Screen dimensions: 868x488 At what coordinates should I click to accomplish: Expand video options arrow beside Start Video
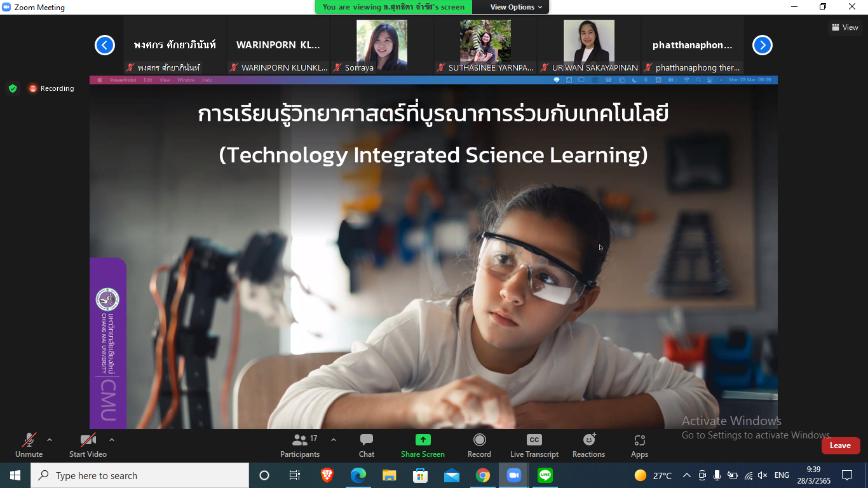[x=112, y=440]
